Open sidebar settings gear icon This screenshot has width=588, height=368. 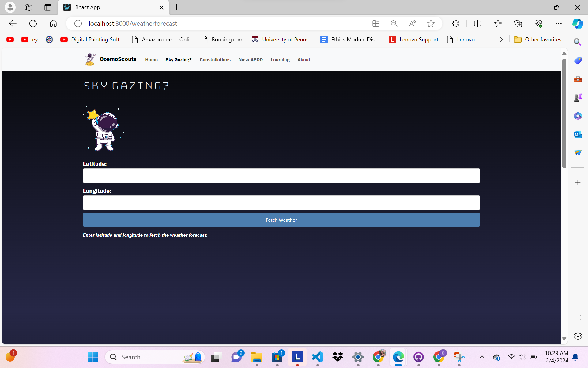coord(578,336)
